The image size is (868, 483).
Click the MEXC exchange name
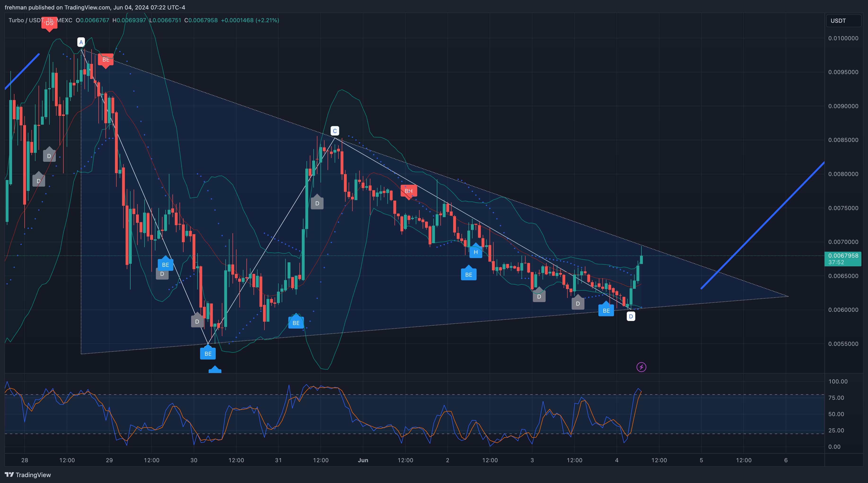pyautogui.click(x=64, y=20)
